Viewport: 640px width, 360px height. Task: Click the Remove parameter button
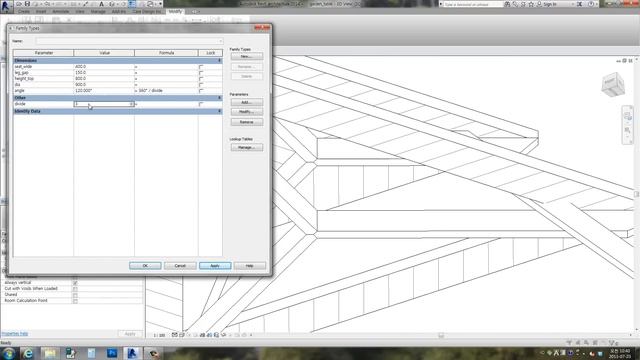247,122
